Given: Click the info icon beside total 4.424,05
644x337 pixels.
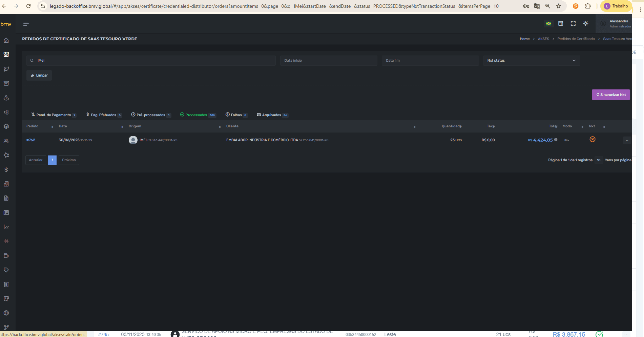Looking at the screenshot, I should point(556,140).
